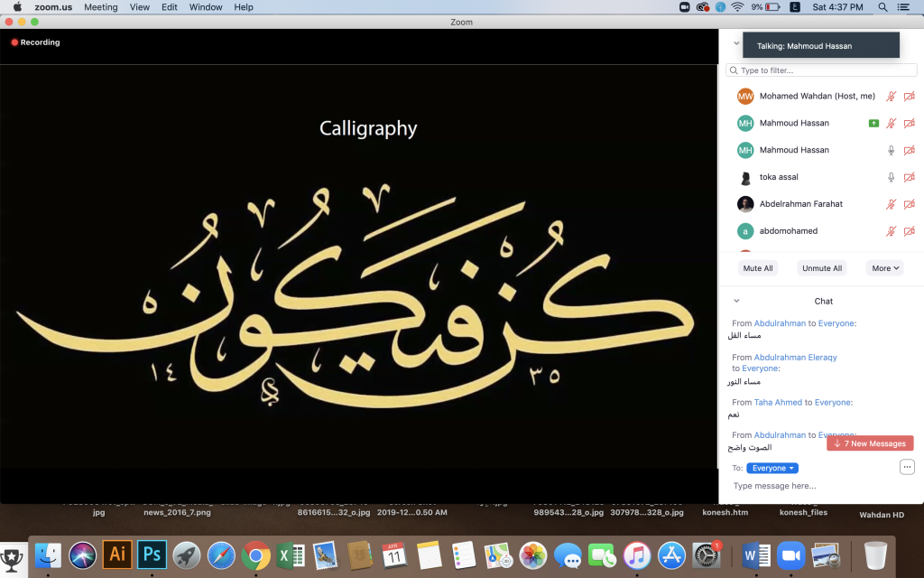Click the chat more options ellipsis icon
Viewport: 924px width, 578px height.
[x=907, y=467]
